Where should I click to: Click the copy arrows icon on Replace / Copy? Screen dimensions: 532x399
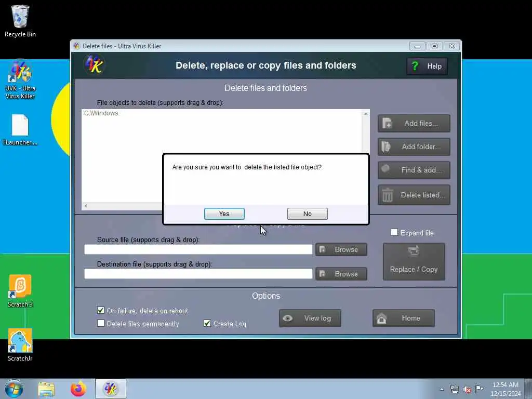click(x=413, y=251)
